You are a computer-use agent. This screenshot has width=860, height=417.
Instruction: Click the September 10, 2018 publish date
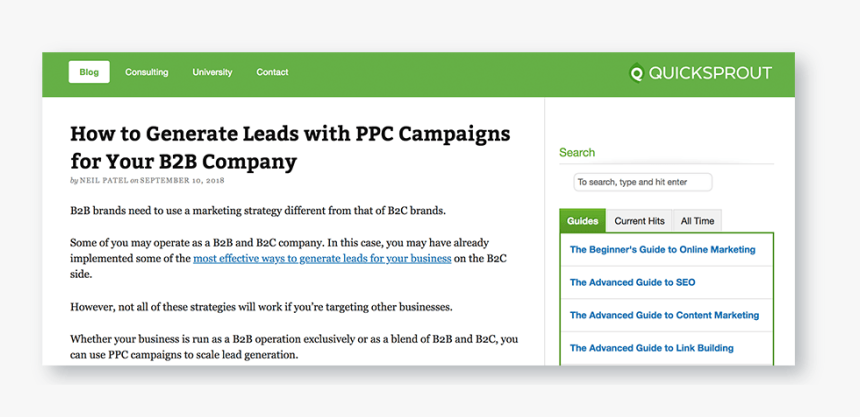tap(182, 181)
